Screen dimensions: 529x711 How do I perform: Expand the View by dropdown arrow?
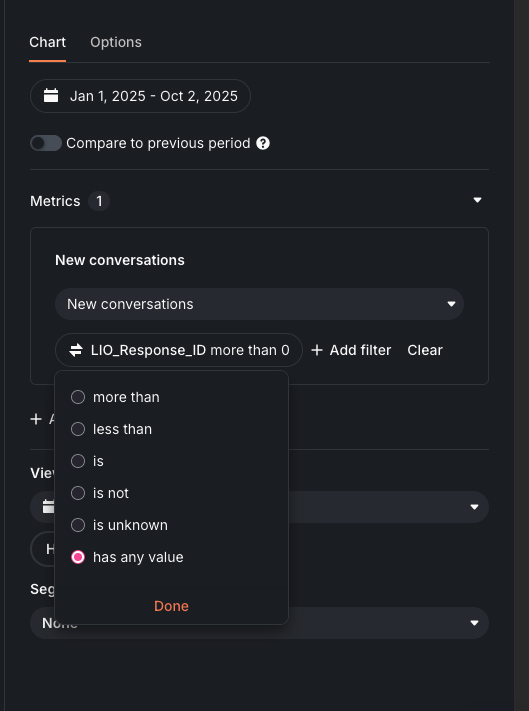click(474, 507)
